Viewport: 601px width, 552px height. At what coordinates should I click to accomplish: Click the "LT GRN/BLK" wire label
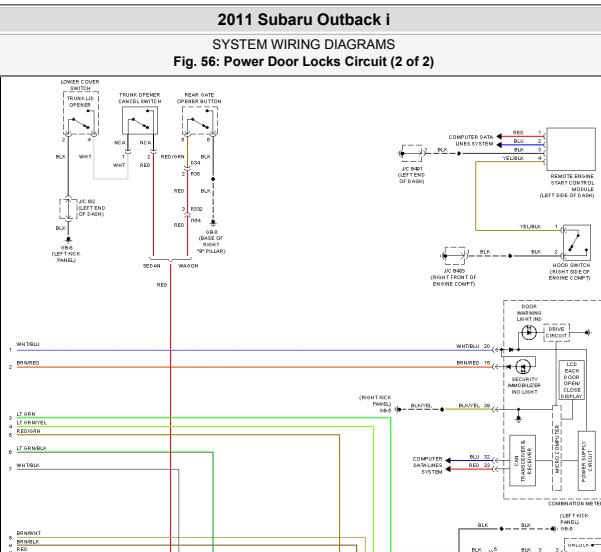pos(31,448)
